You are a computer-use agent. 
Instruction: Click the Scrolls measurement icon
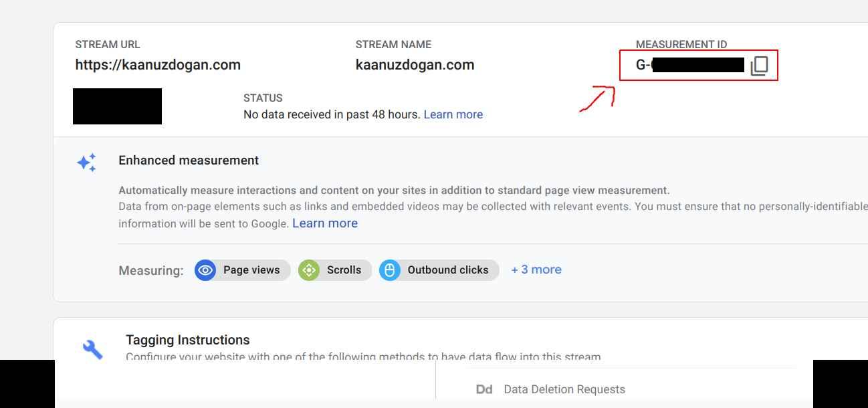coord(309,270)
